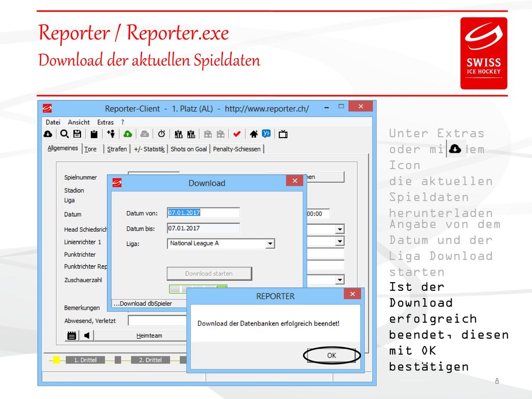This screenshot has width=532, height=399.
Task: Click the greyed lineup icon beside the red checkmark
Action: click(220, 135)
